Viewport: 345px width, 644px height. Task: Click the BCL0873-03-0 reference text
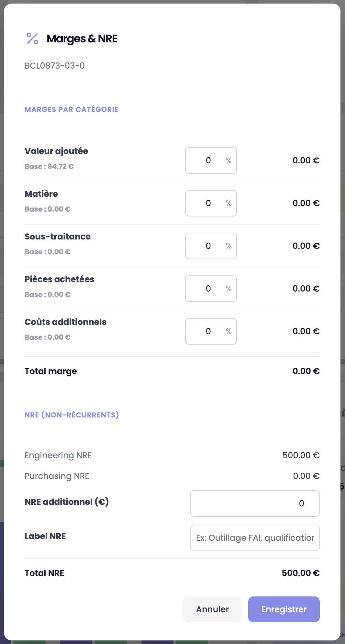tap(55, 66)
